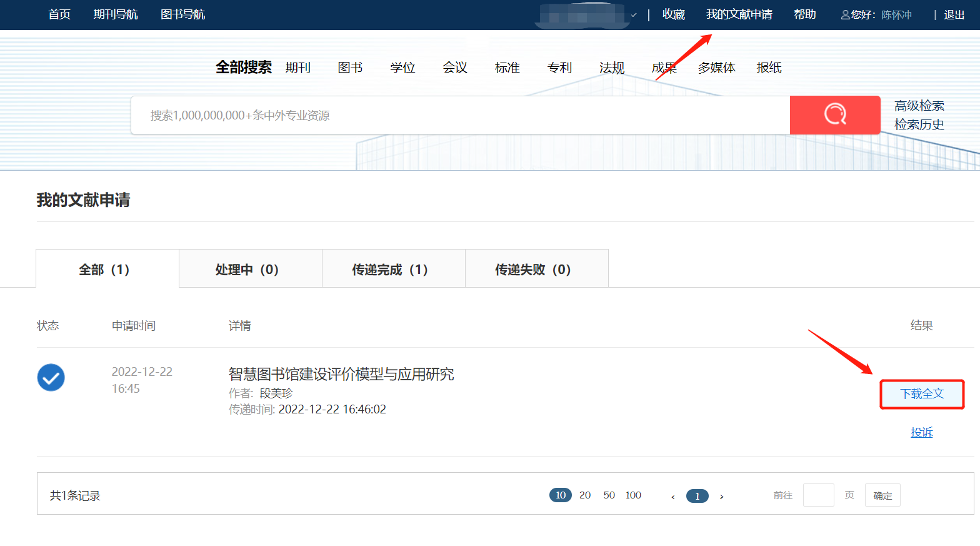Go to previous page arrow
Image resolution: width=980 pixels, height=546 pixels.
[672, 497]
